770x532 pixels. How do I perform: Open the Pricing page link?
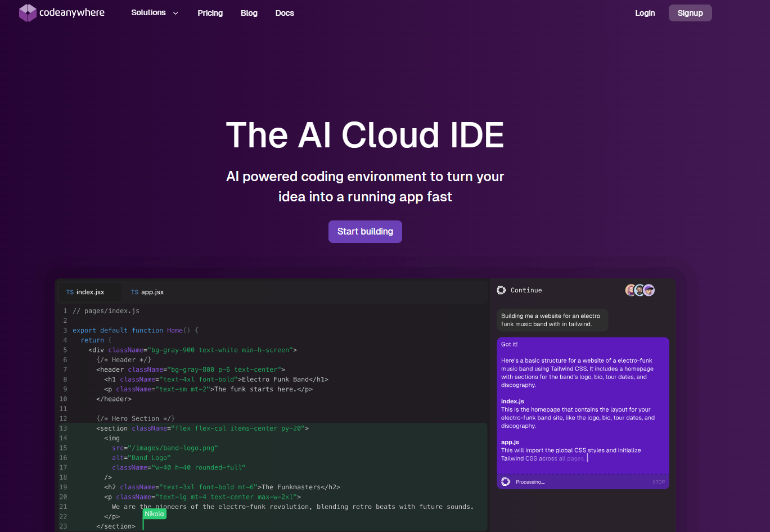tap(210, 12)
